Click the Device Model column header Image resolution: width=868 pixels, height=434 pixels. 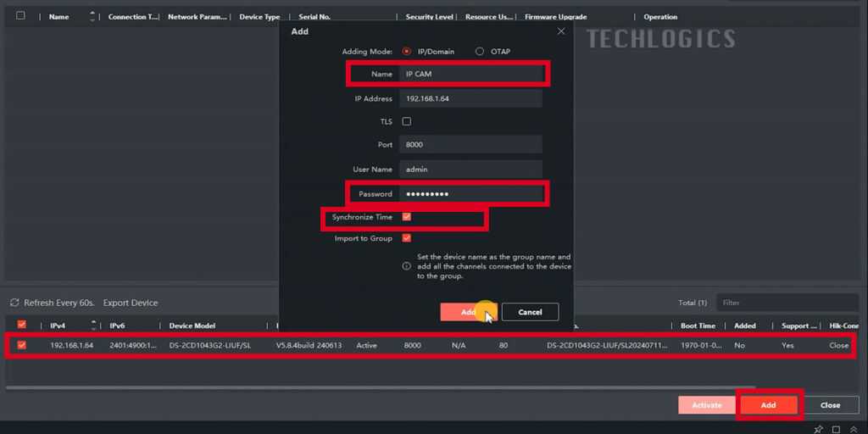point(192,325)
